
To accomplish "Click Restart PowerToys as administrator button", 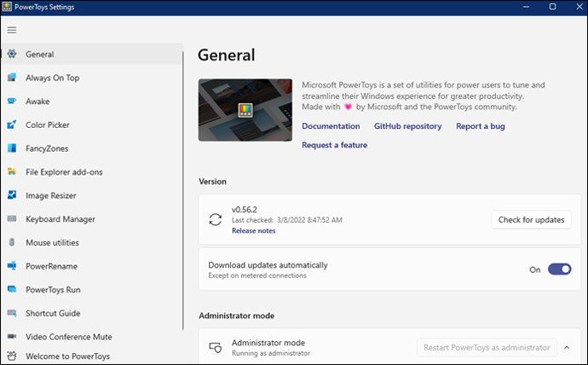I will (487, 347).
